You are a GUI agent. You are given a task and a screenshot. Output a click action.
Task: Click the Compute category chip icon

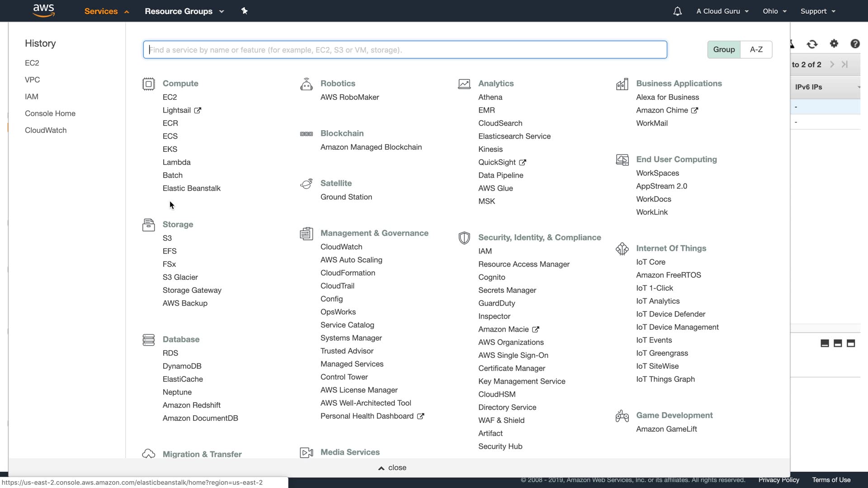pyautogui.click(x=148, y=84)
